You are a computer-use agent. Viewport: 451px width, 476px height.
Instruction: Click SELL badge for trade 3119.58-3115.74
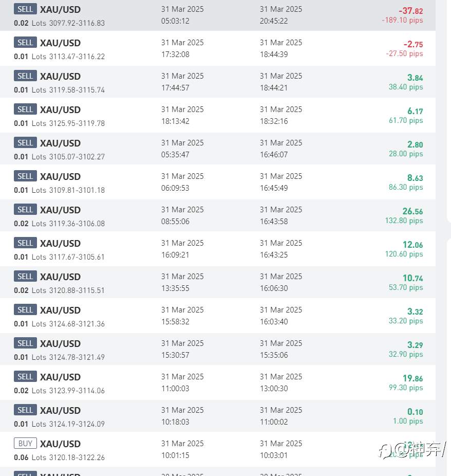25,76
